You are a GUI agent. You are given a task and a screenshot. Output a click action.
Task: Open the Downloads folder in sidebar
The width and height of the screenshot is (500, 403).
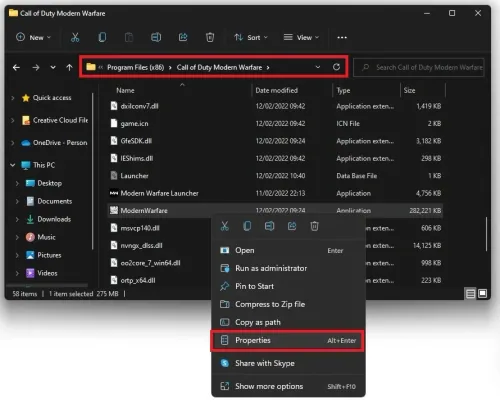pyautogui.click(x=54, y=219)
